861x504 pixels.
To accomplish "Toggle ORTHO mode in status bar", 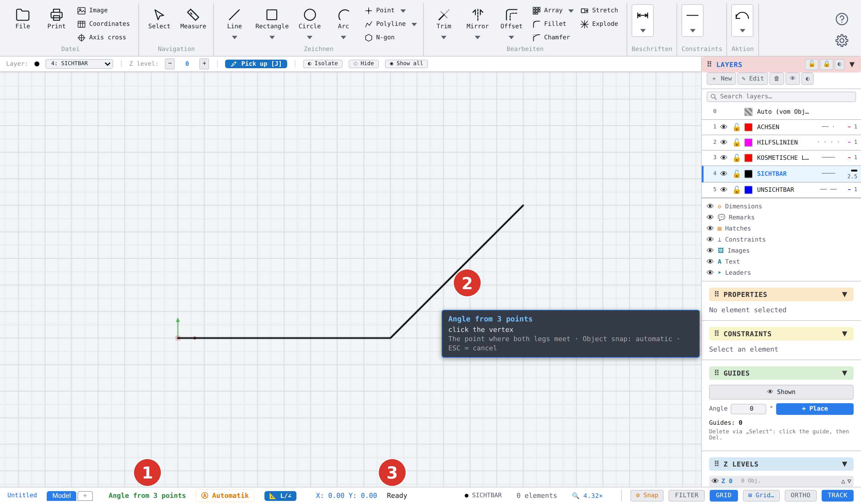I will point(800,495).
